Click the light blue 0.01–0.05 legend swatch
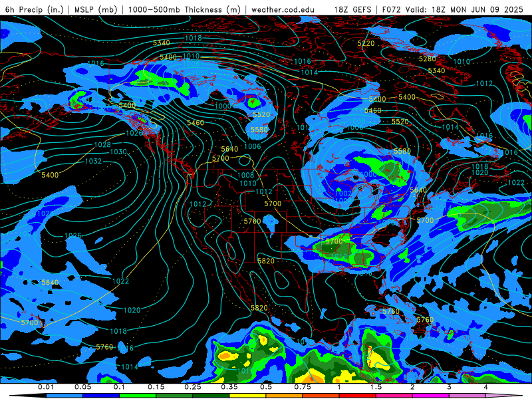This screenshot has width=532, height=399. (x=65, y=396)
